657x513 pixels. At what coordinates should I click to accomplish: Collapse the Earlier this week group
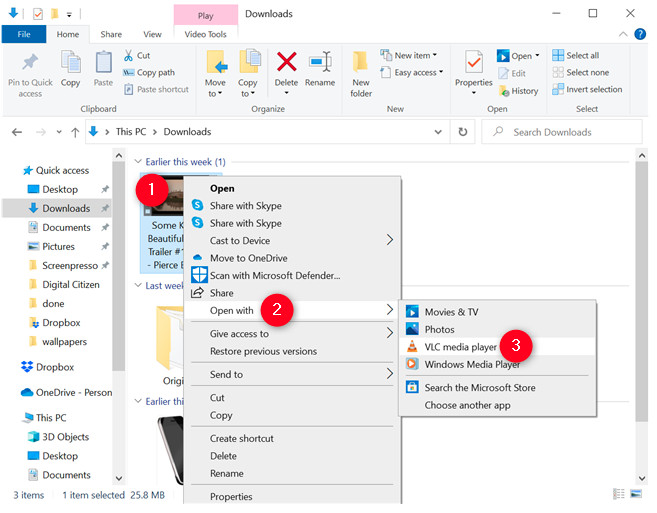137,162
